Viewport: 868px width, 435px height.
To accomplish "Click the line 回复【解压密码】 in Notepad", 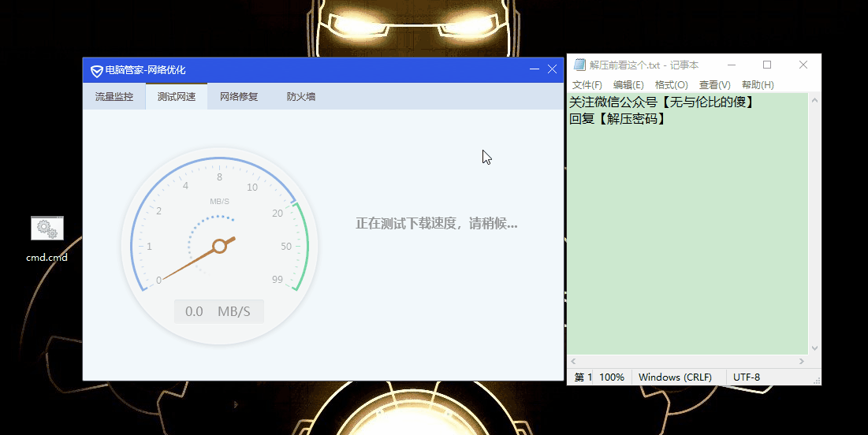I will [x=618, y=119].
